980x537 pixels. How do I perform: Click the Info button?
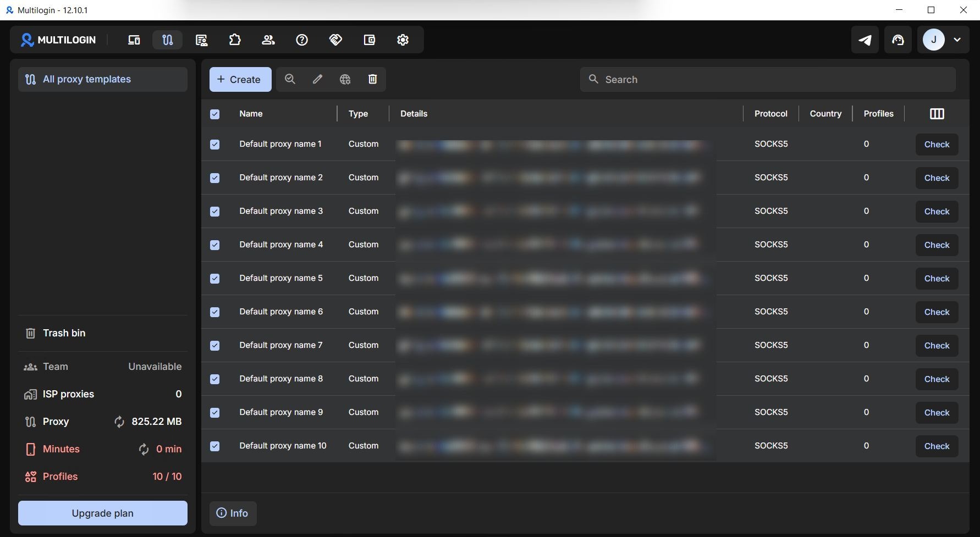click(233, 513)
